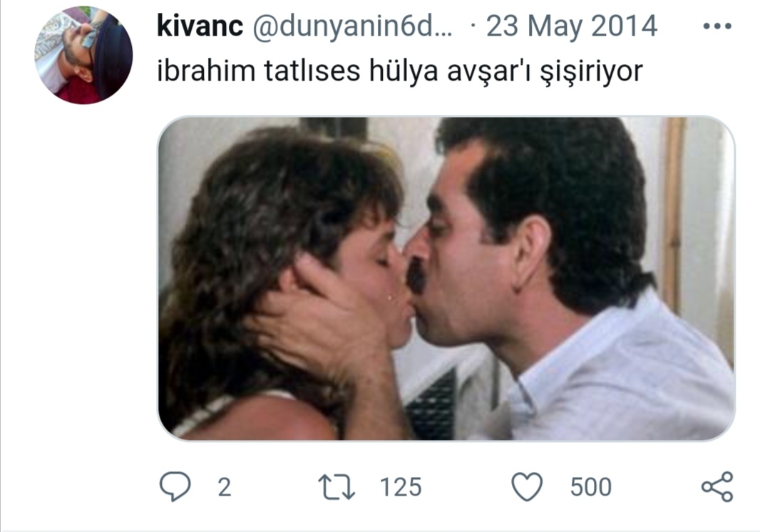
Task: View the reply count showing 2
Action: coord(224,487)
